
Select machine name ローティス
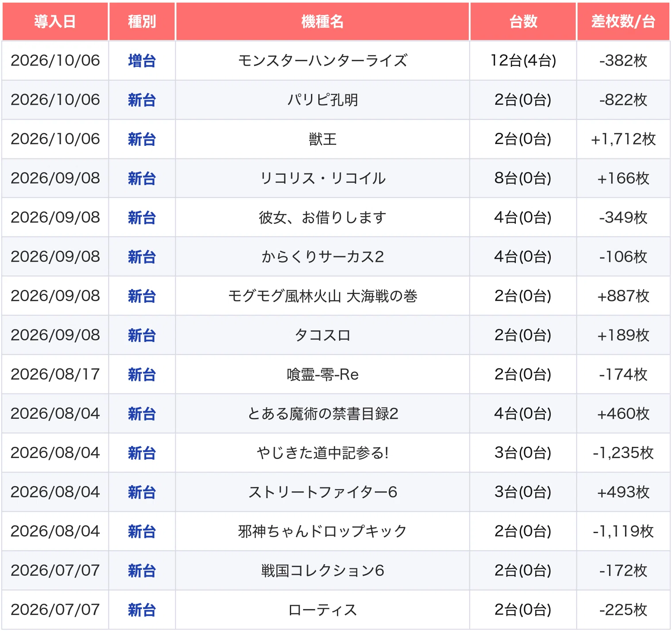[323, 610]
